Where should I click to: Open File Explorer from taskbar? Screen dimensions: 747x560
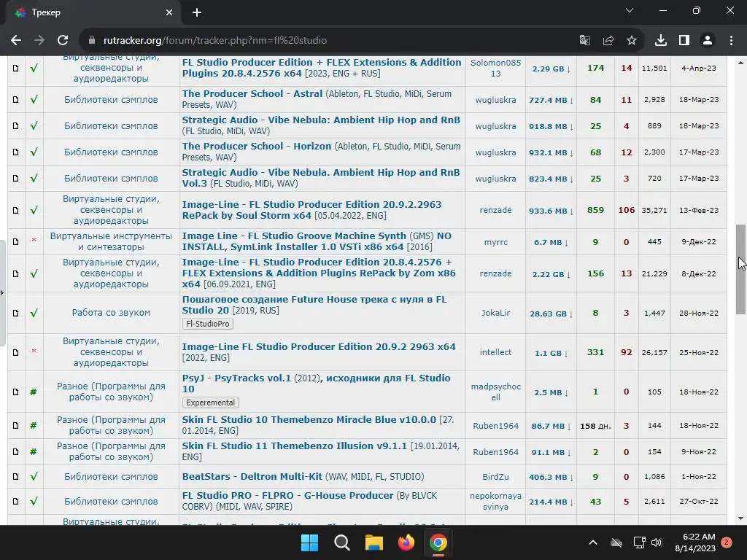(374, 542)
